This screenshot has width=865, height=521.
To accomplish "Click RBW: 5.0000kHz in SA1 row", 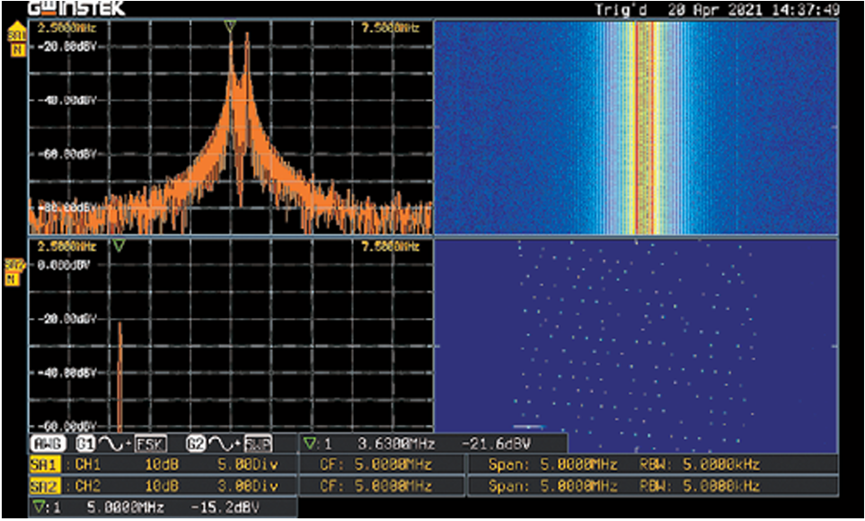I will 700,465.
